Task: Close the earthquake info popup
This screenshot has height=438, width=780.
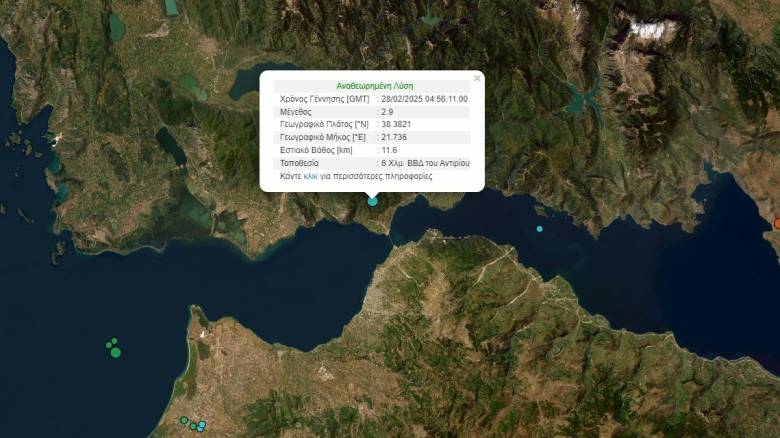Action: pyautogui.click(x=477, y=77)
